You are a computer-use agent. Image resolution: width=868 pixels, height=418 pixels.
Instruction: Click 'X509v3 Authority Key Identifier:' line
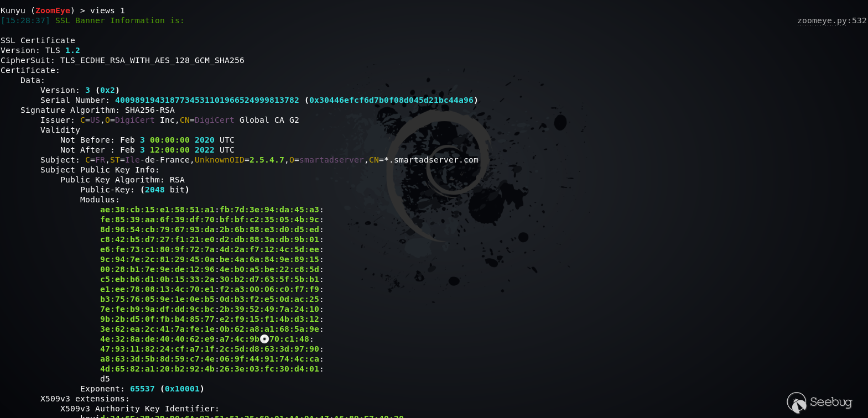click(x=140, y=409)
